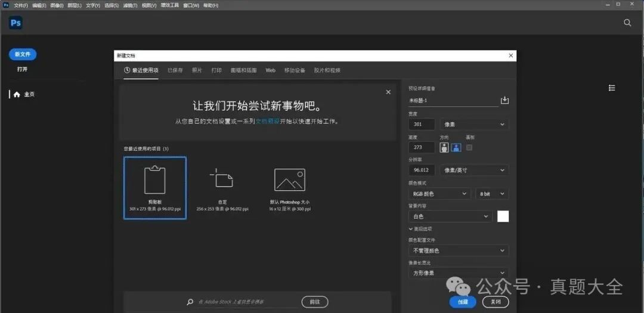Click the 关闭 button in dialog
Screen dimensions: 644x313
click(x=496, y=302)
